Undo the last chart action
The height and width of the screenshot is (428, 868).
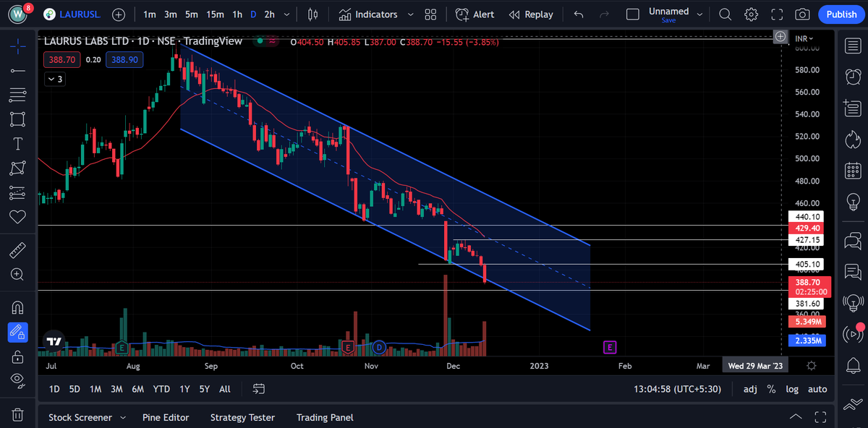point(578,14)
